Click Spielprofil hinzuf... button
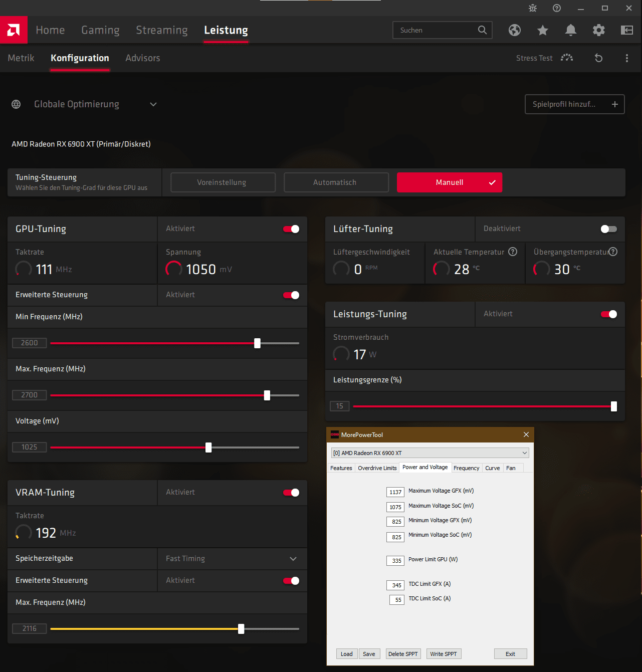Image resolution: width=642 pixels, height=672 pixels. (575, 104)
